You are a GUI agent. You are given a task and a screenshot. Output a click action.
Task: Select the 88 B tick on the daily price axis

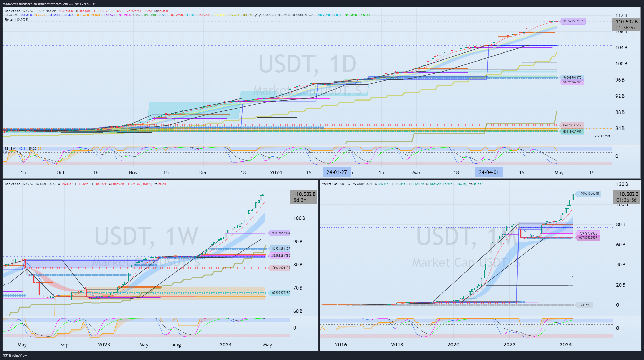coord(620,112)
